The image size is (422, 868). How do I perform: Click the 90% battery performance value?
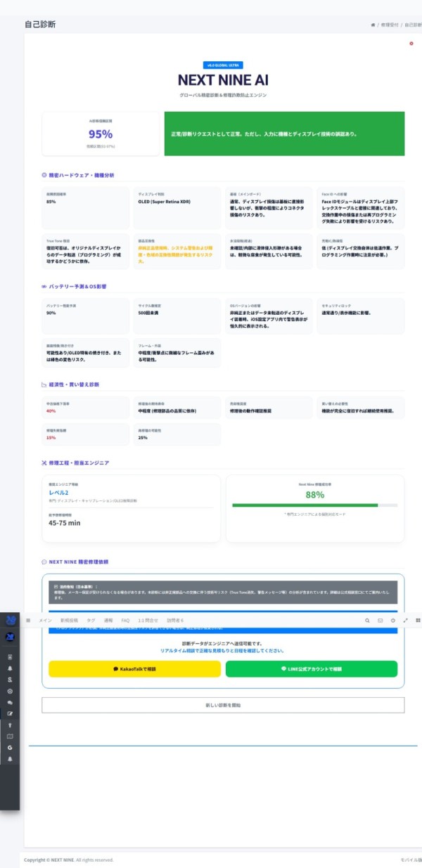click(x=51, y=313)
